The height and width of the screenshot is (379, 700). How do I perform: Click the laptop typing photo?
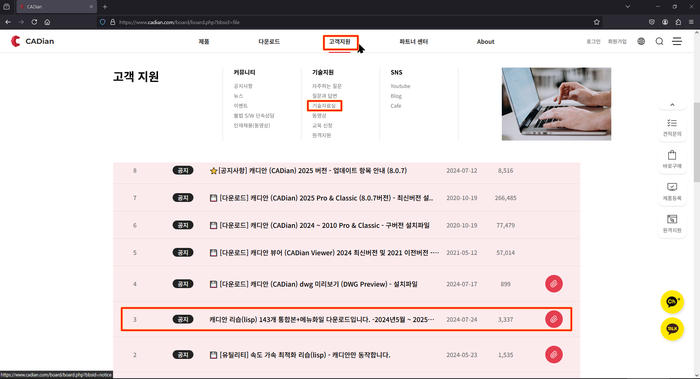point(556,104)
